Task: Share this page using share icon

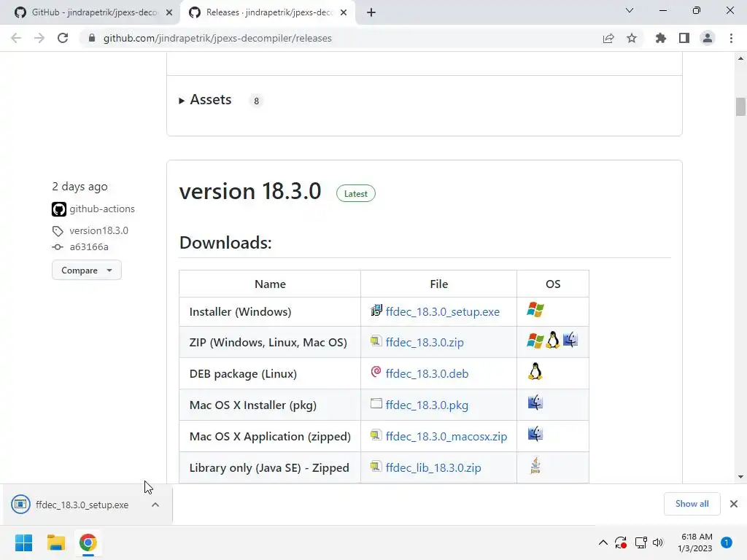Action: (x=608, y=38)
